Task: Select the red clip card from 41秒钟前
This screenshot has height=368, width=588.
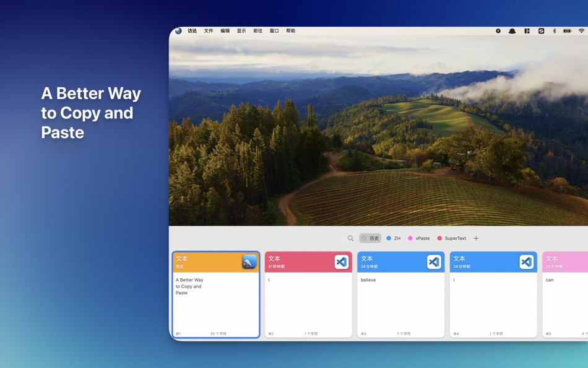Action: point(308,295)
